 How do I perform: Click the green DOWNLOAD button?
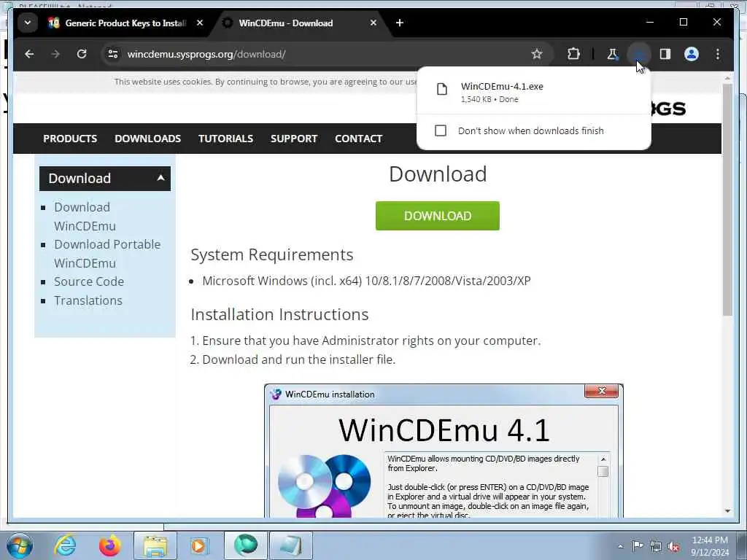tap(438, 216)
